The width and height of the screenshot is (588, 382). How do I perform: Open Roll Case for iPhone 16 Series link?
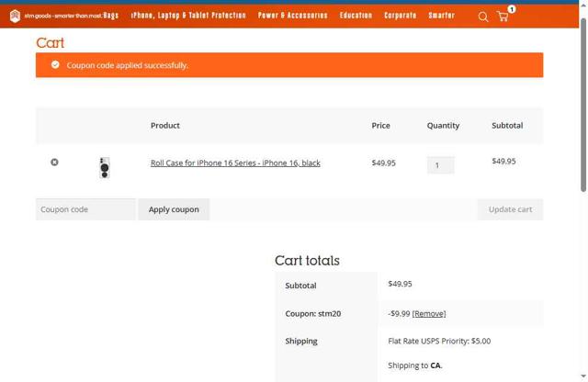[235, 163]
